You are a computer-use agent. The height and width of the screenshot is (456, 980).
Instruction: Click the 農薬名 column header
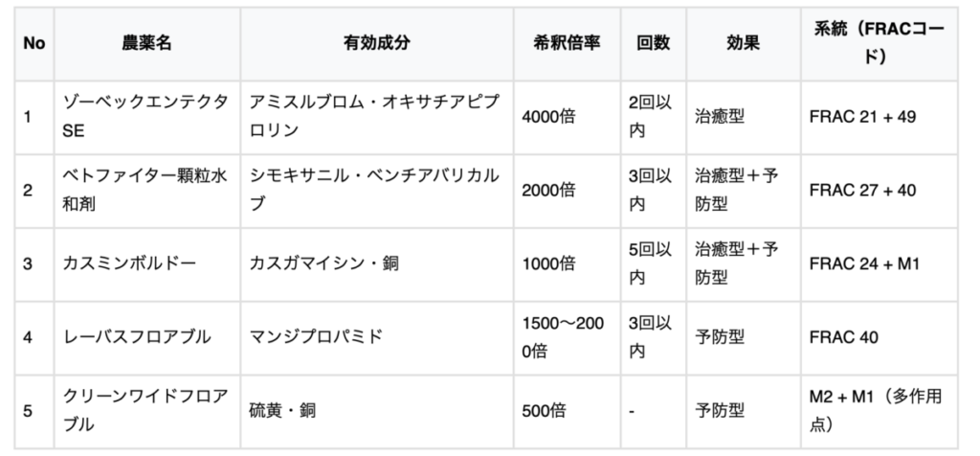(x=146, y=44)
